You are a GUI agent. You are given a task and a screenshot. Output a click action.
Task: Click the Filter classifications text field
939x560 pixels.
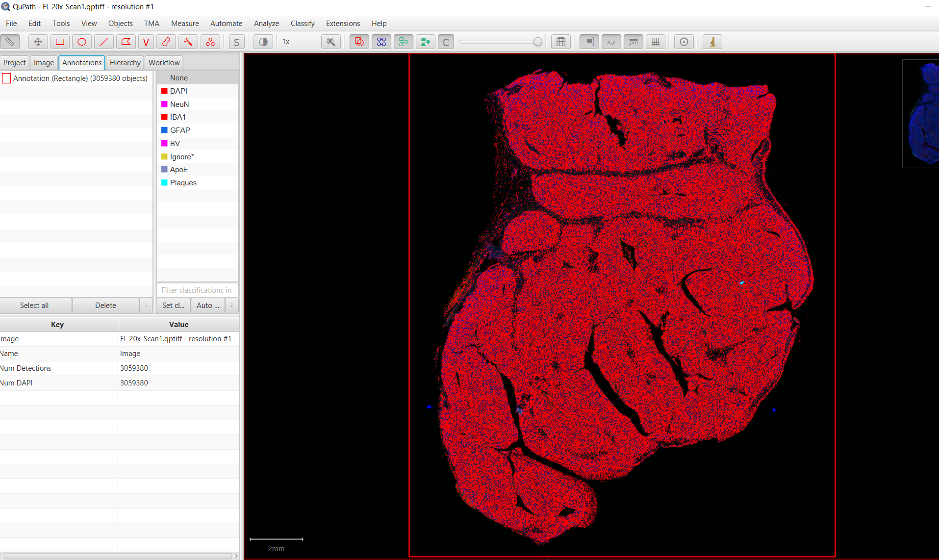tap(197, 290)
